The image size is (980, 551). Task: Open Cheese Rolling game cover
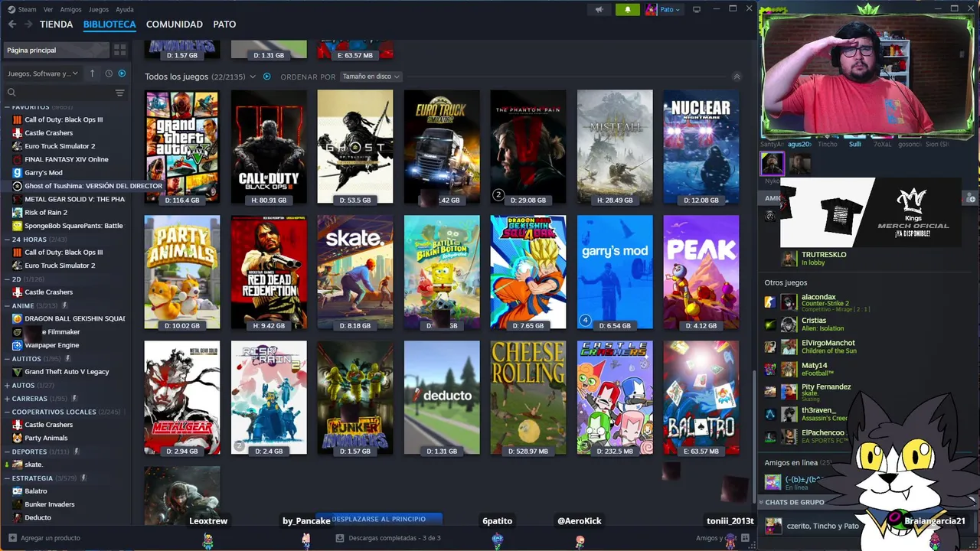point(528,398)
